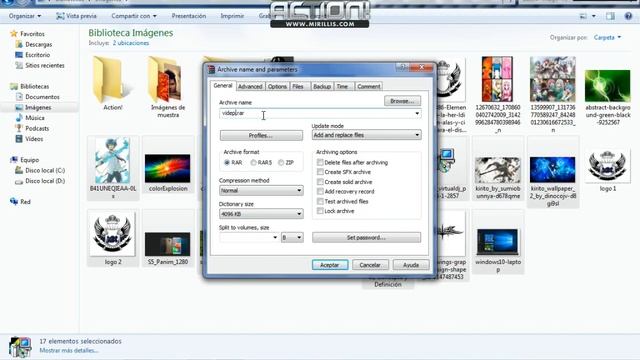Switch to the Advanced tab
The image size is (640, 360).
point(250,87)
